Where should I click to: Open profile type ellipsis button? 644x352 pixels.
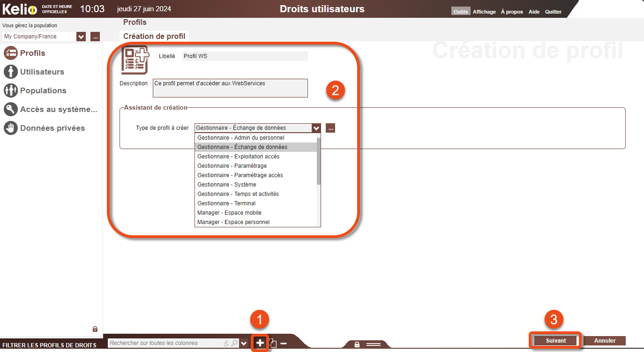click(x=330, y=128)
